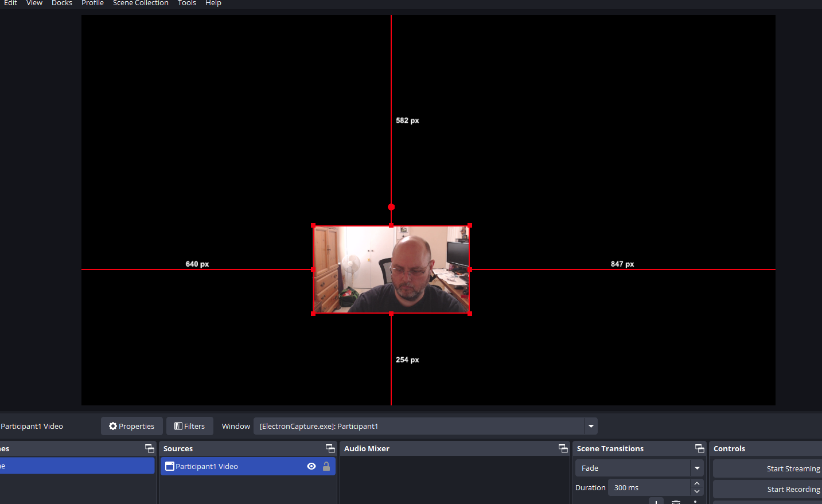Viewport: 822px width, 504px height.
Task: Open the Docks menu
Action: point(62,3)
